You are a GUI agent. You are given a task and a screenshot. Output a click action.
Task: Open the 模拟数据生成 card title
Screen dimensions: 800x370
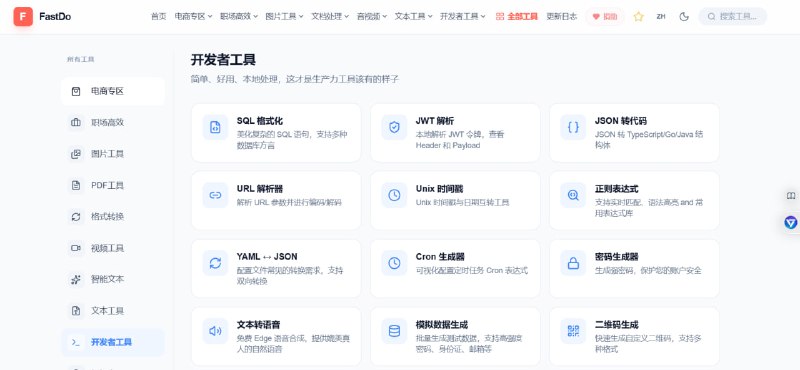point(442,325)
